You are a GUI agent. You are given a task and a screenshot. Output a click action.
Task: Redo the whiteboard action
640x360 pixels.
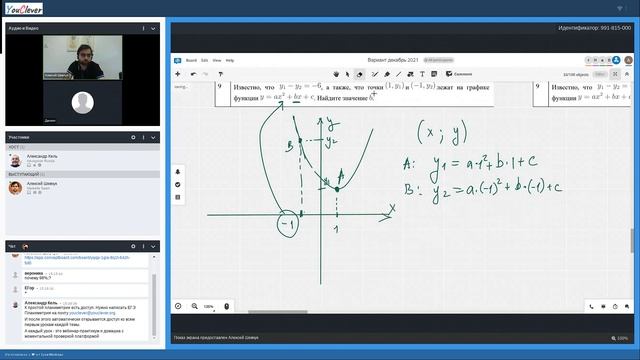pos(205,74)
